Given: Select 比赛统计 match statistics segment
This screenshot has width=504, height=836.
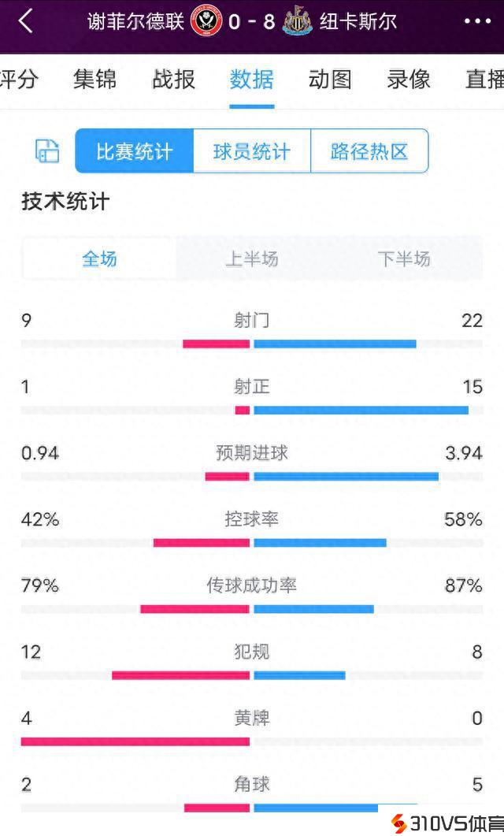Looking at the screenshot, I should pyautogui.click(x=135, y=151).
